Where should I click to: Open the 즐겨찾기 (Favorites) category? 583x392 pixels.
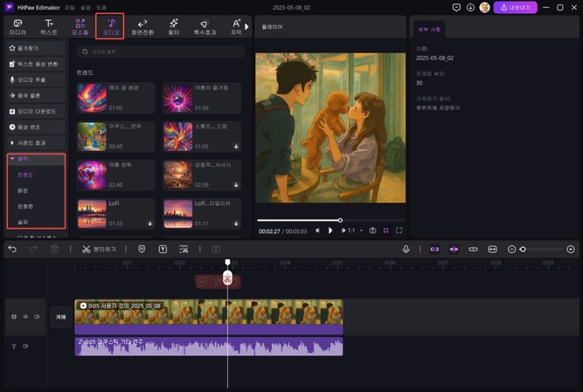tap(36, 48)
